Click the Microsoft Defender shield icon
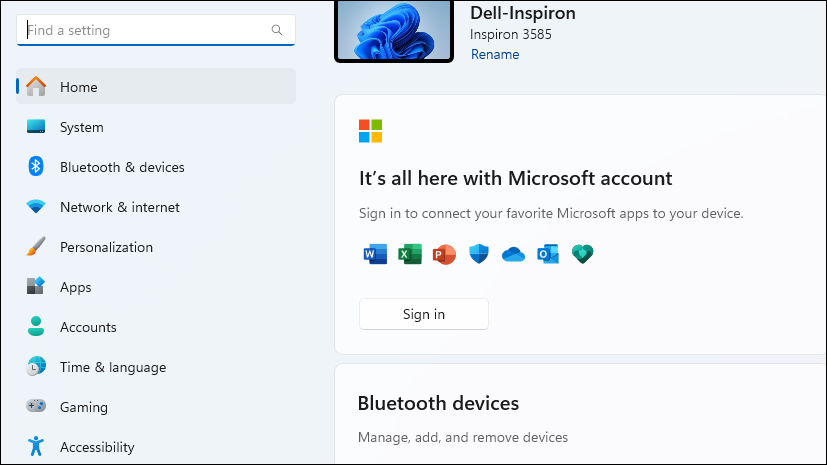This screenshot has height=465, width=827. [479, 254]
